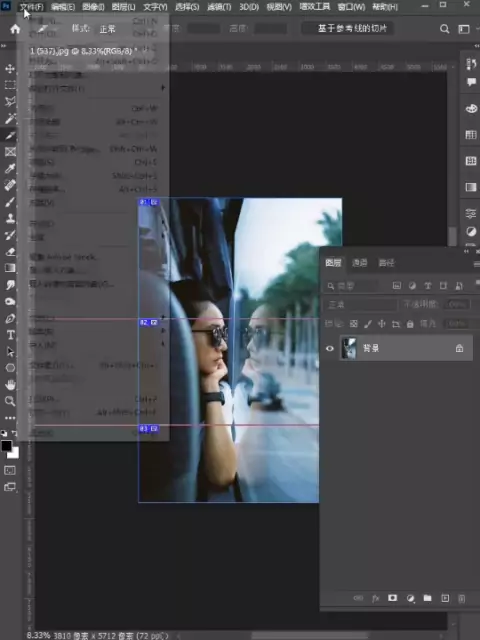Viewport: 480px width, 640px height.
Task: Select the Magic Wand tool
Action: click(10, 118)
